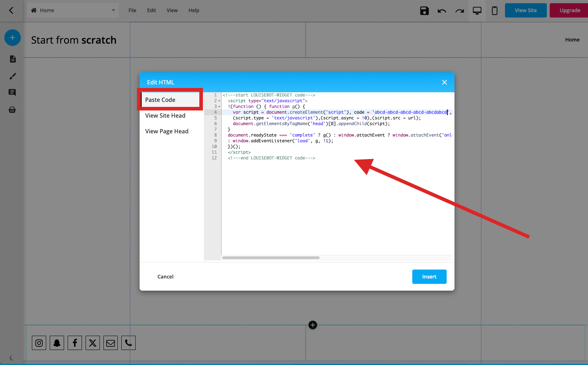Switch to desktop preview mode
Viewport: 588px width, 365px height.
point(477,11)
